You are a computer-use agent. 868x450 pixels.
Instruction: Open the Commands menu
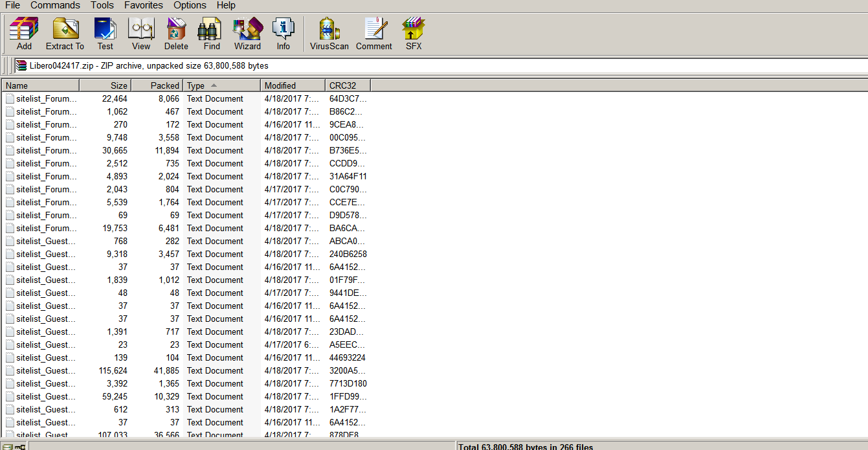(54, 5)
